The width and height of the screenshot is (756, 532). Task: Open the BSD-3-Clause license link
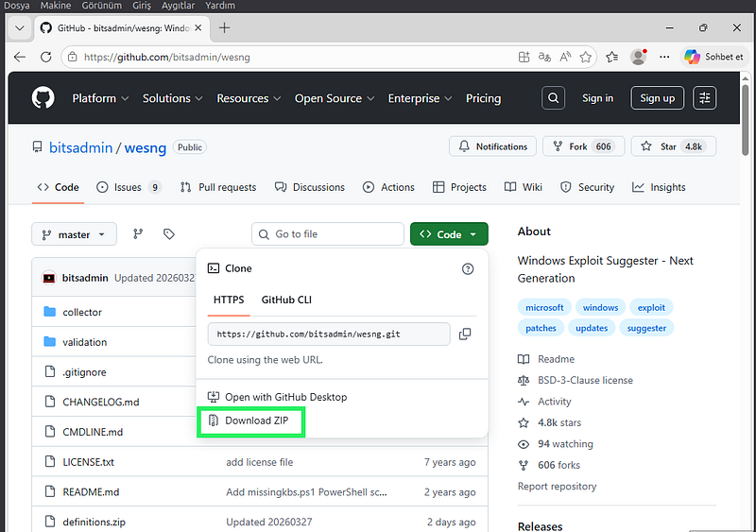[585, 380]
